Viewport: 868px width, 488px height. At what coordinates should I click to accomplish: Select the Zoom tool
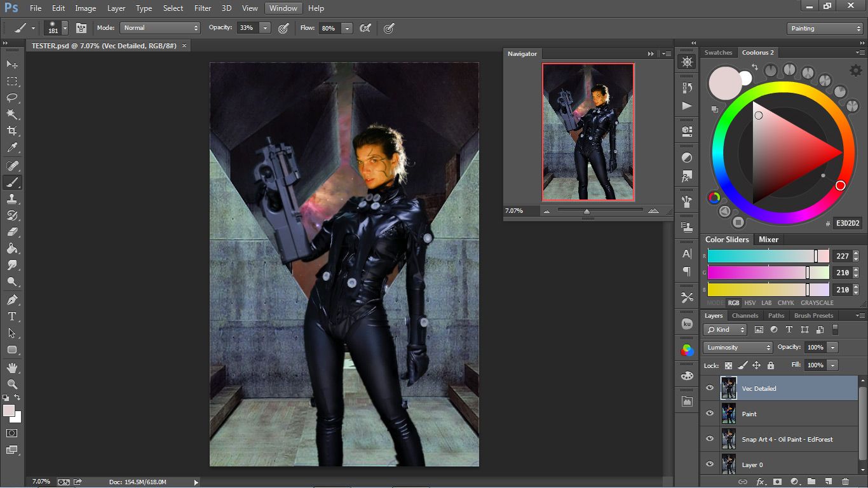point(12,384)
